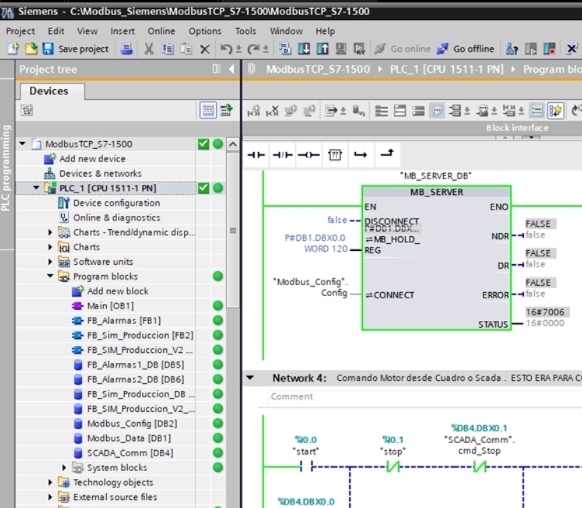Insert a normally open contact
582x508 pixels.
[x=256, y=155]
